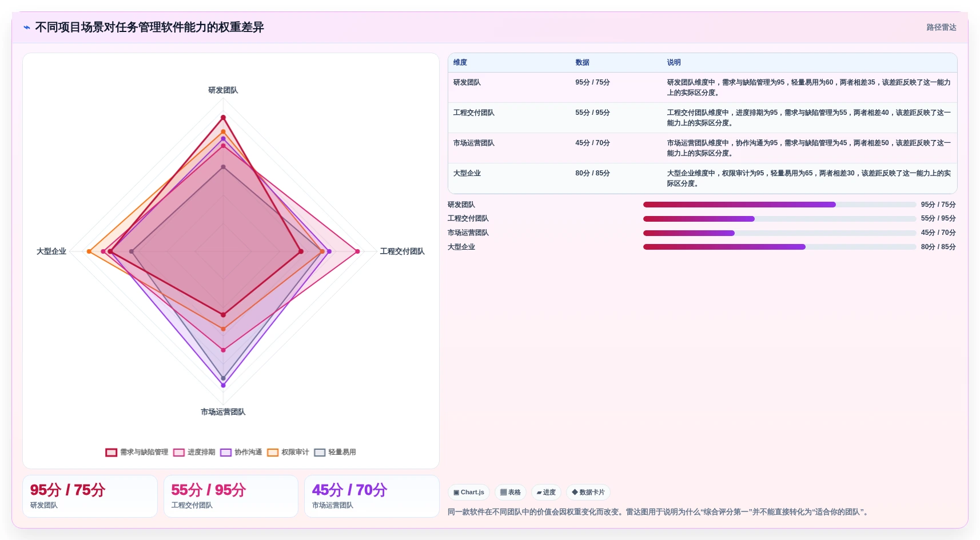980x540 pixels.
Task: Click the 研发团队 progress bar
Action: (x=779, y=205)
